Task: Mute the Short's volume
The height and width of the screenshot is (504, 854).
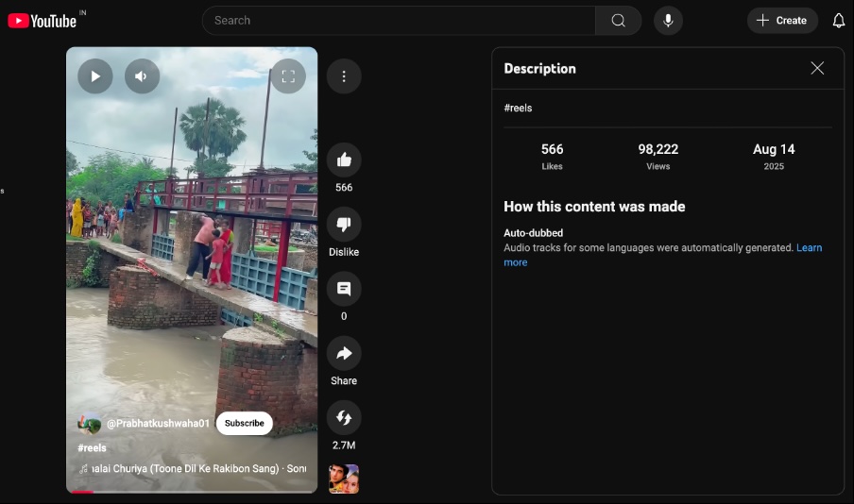Action: click(142, 76)
